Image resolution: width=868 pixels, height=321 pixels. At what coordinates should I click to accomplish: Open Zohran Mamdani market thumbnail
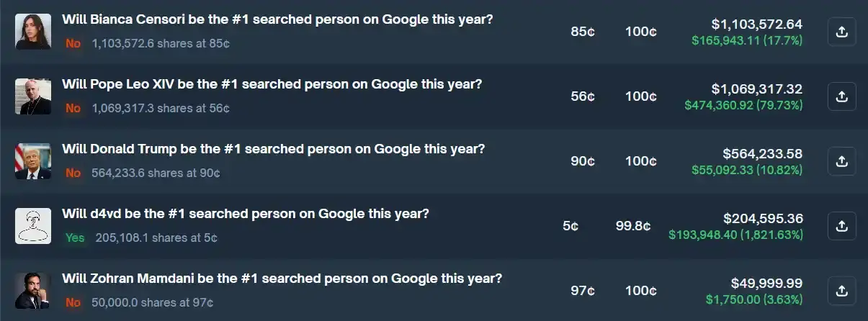(x=33, y=291)
